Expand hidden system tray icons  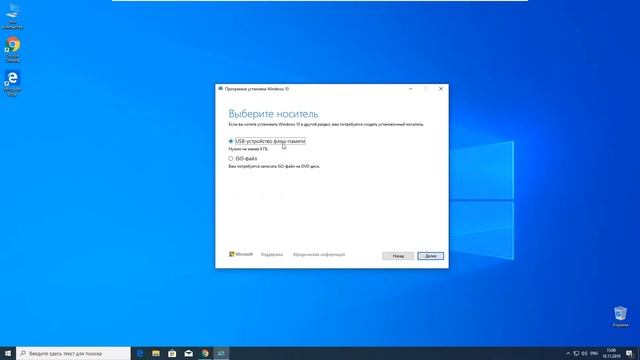click(568, 353)
